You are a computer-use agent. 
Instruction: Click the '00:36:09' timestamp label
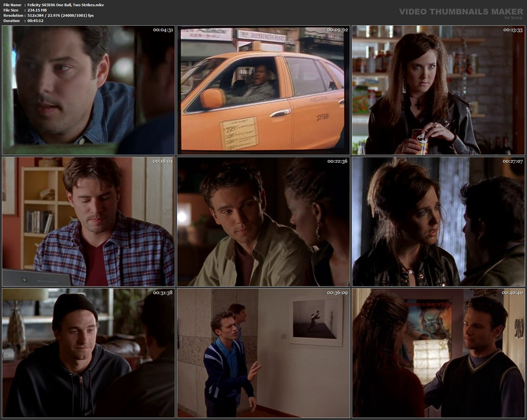tap(338, 293)
